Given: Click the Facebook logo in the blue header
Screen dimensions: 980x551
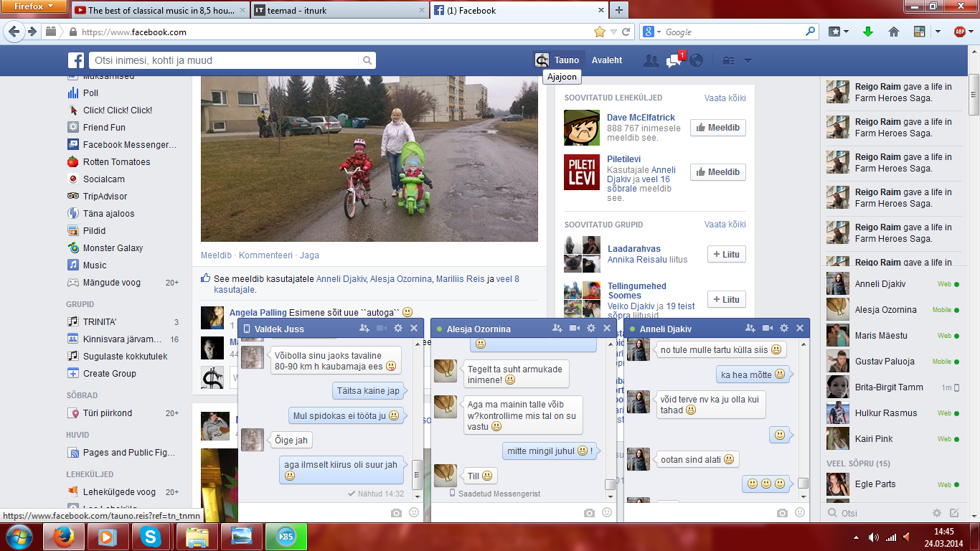Looking at the screenshot, I should pos(76,61).
